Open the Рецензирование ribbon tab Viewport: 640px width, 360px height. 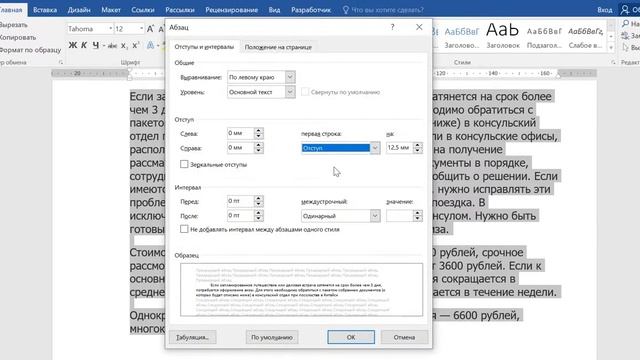click(x=231, y=10)
